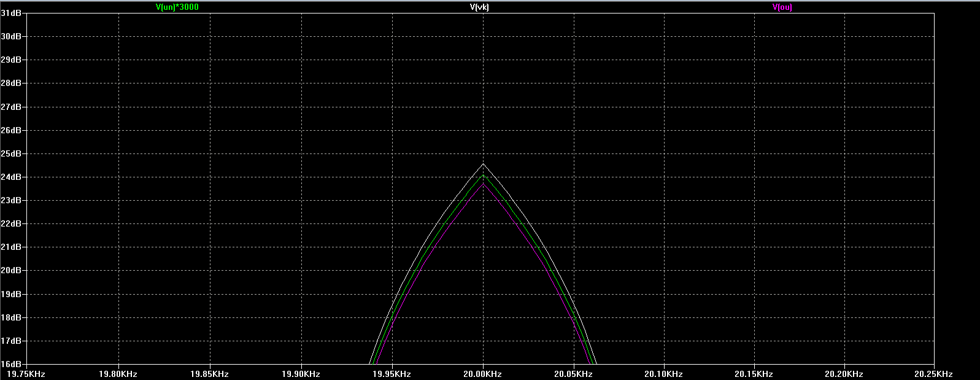Image resolution: width=980 pixels, height=380 pixels.
Task: Click the 20.10KHz frequency axis label
Action: point(664,374)
